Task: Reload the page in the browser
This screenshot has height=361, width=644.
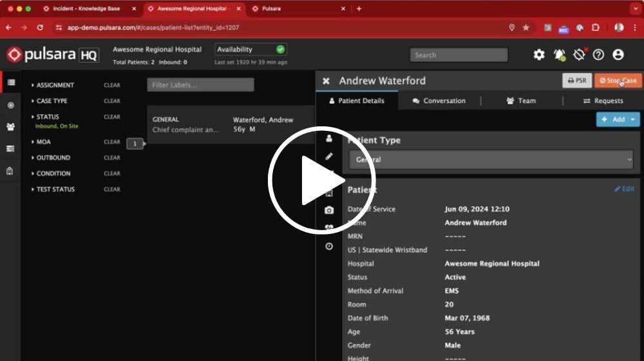Action: point(40,28)
